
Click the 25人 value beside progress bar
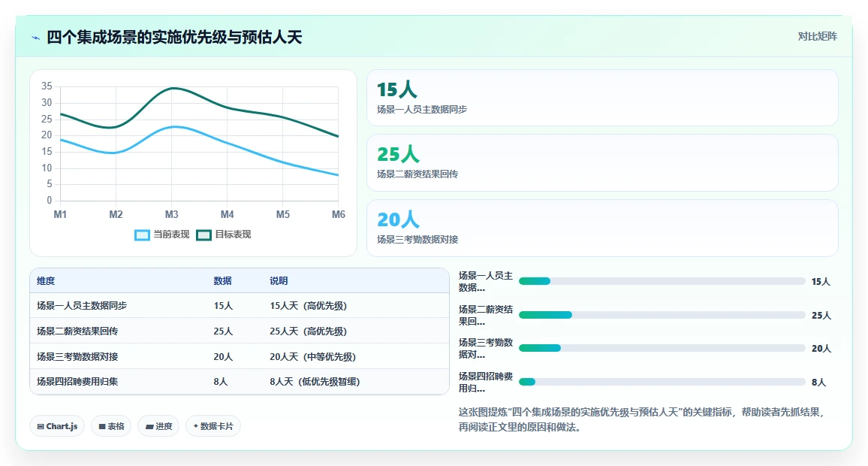(821, 315)
